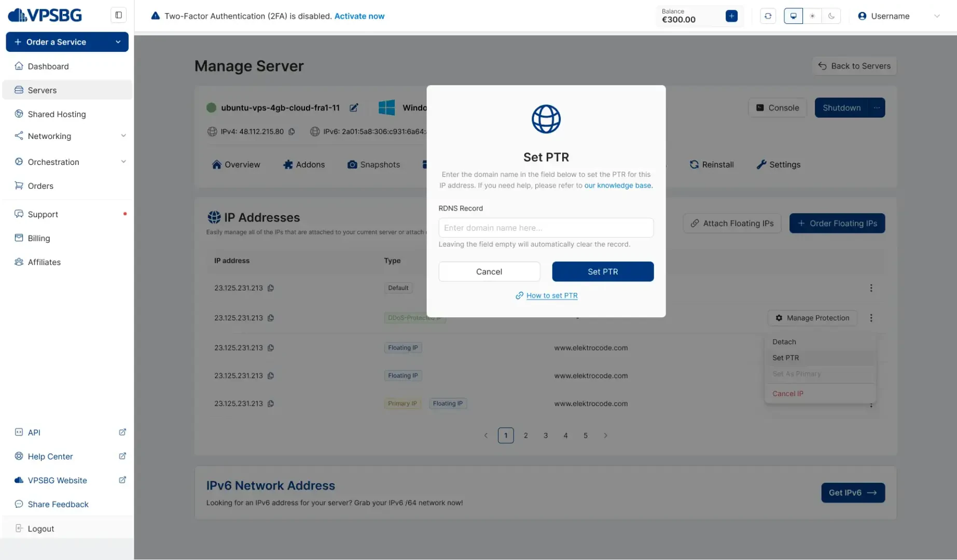The width and height of the screenshot is (957, 560).
Task: Select Detach from the context menu
Action: point(784,342)
